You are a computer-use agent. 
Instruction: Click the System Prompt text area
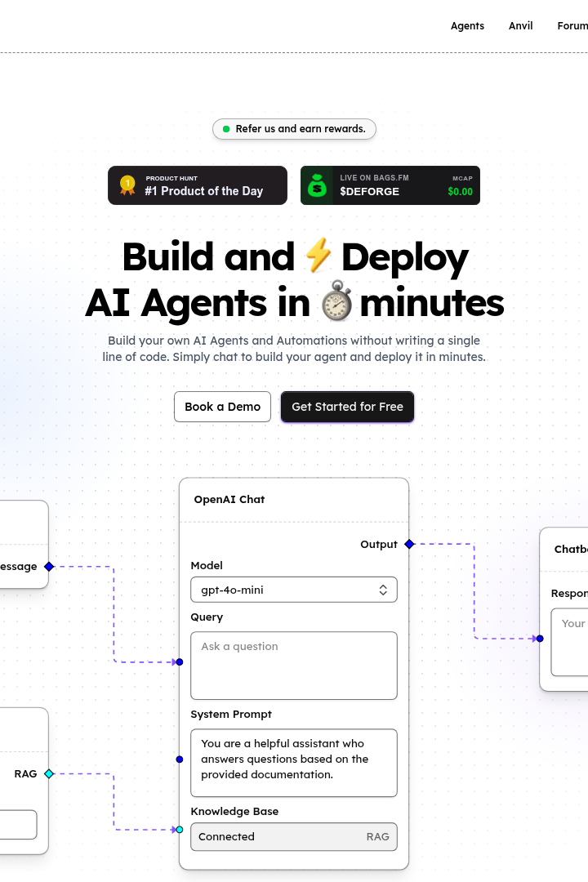coord(294,763)
